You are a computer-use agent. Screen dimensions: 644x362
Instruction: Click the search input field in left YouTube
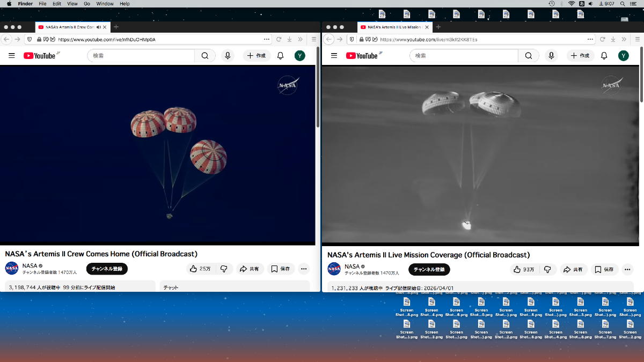point(141,56)
